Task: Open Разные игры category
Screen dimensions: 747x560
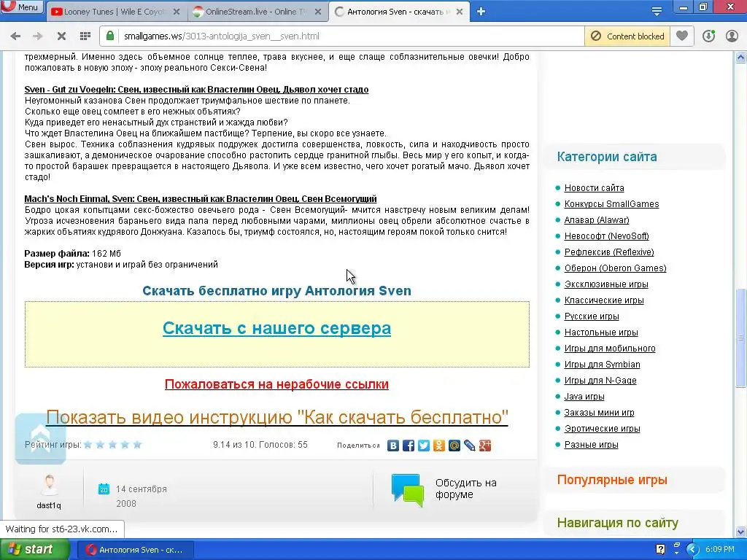Action: 591,445
